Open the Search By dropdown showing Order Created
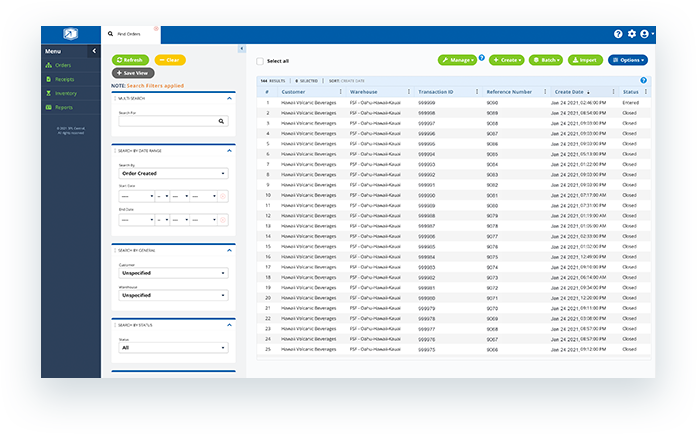The width and height of the screenshot is (697, 434). 172,173
